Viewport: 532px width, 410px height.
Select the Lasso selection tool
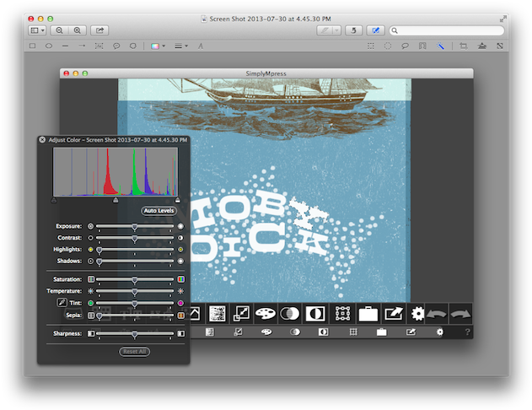(405, 46)
